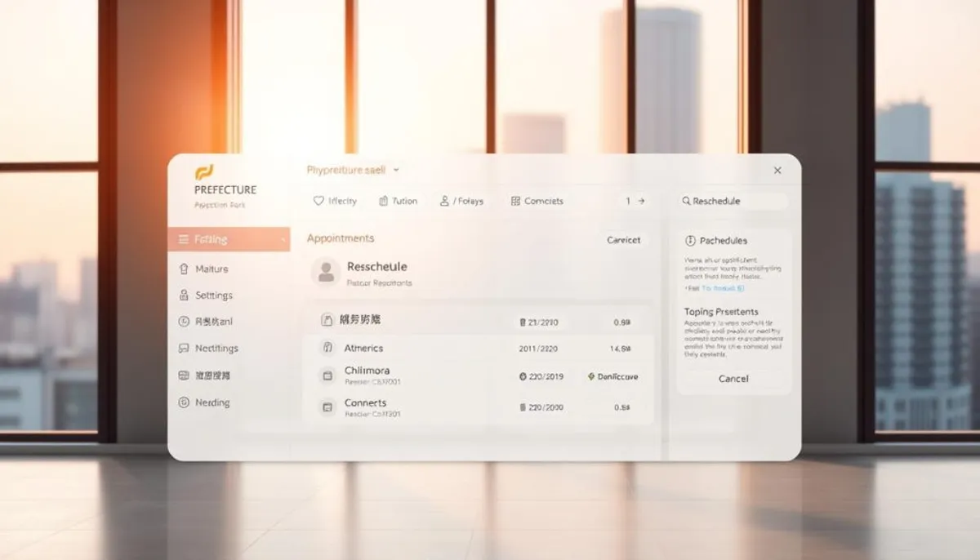Toggle the Chliimora appointment selector icon

327,376
